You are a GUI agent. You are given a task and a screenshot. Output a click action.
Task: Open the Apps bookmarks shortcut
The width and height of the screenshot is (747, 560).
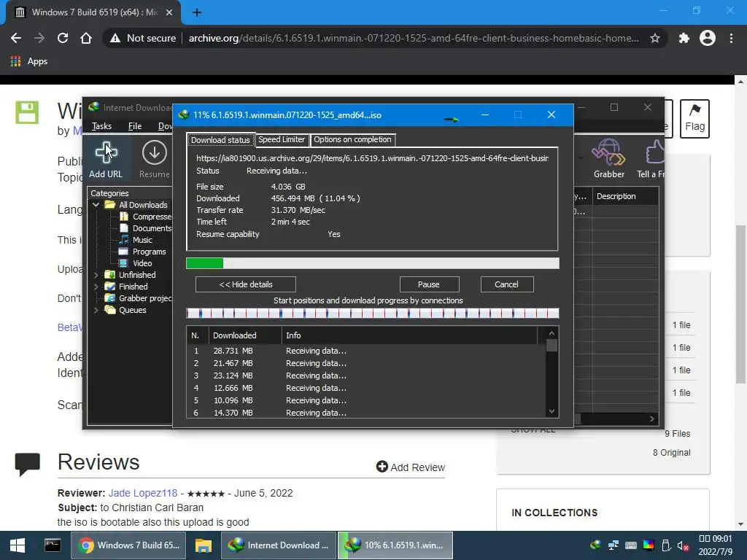pyautogui.click(x=29, y=61)
